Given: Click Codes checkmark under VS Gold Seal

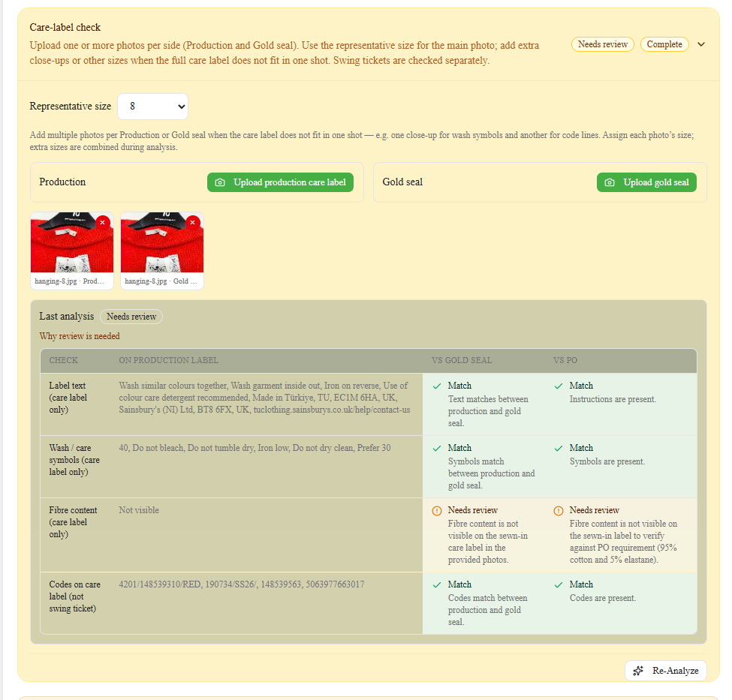Looking at the screenshot, I should [x=437, y=584].
